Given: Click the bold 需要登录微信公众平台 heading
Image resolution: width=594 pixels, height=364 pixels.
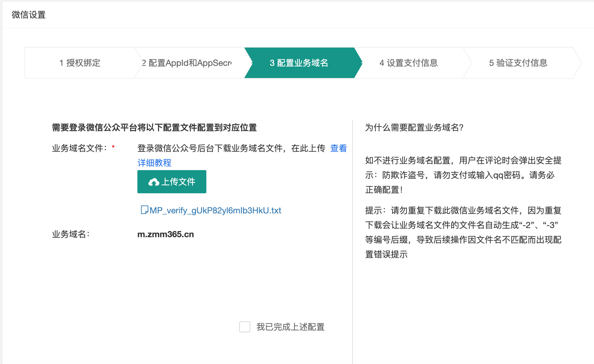Looking at the screenshot, I should tap(154, 127).
